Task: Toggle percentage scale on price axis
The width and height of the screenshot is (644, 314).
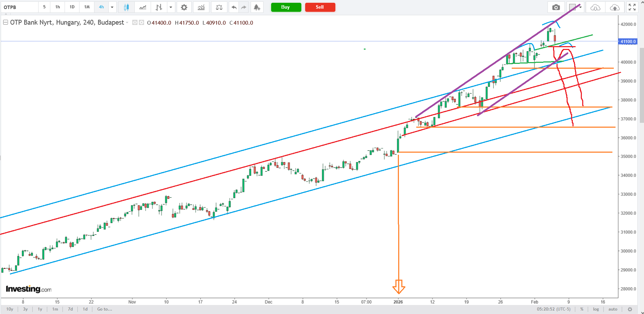Action: coord(582,309)
